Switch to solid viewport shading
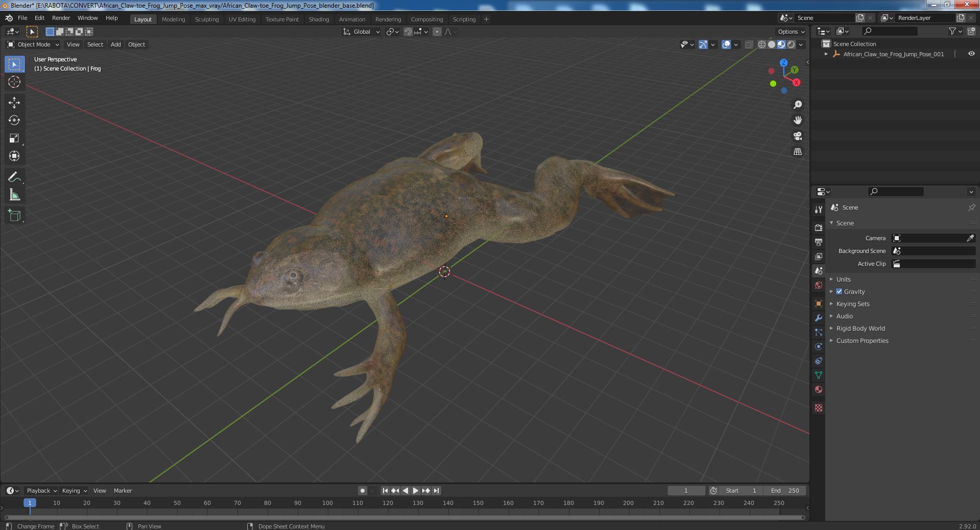Image resolution: width=980 pixels, height=530 pixels. (x=772, y=44)
